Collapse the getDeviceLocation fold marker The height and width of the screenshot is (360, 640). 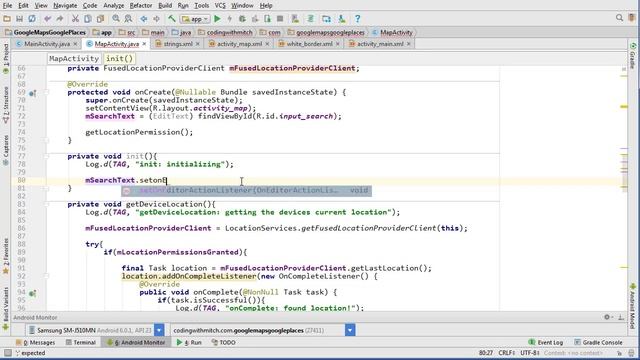point(46,204)
